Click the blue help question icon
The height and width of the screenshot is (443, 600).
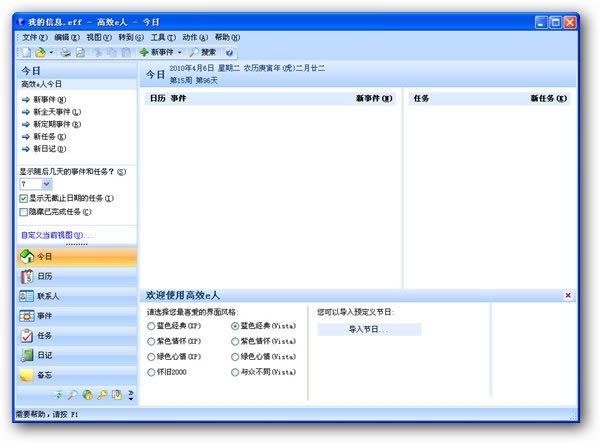229,53
